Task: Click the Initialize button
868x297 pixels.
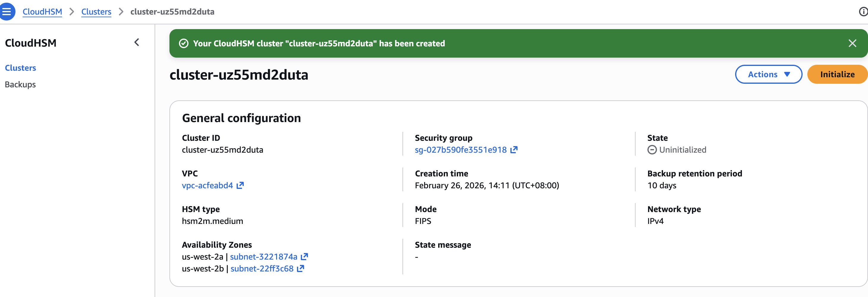Action: (x=837, y=75)
